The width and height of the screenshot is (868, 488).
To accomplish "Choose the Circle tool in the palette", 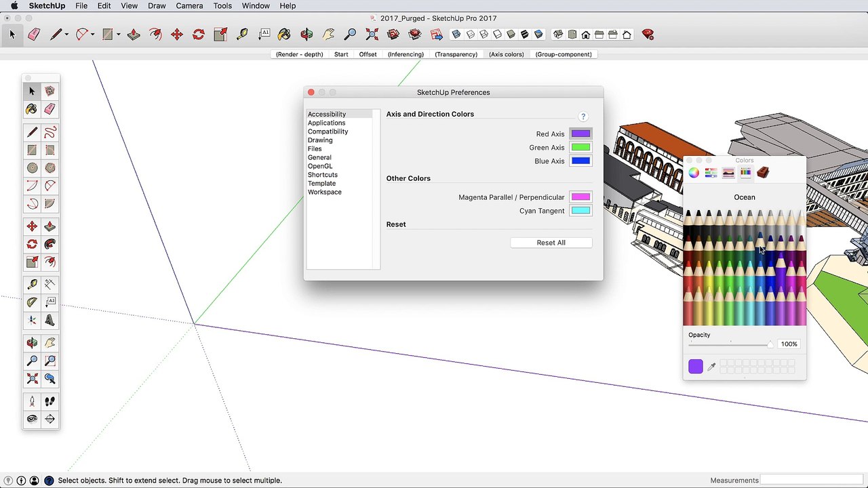I will point(32,168).
